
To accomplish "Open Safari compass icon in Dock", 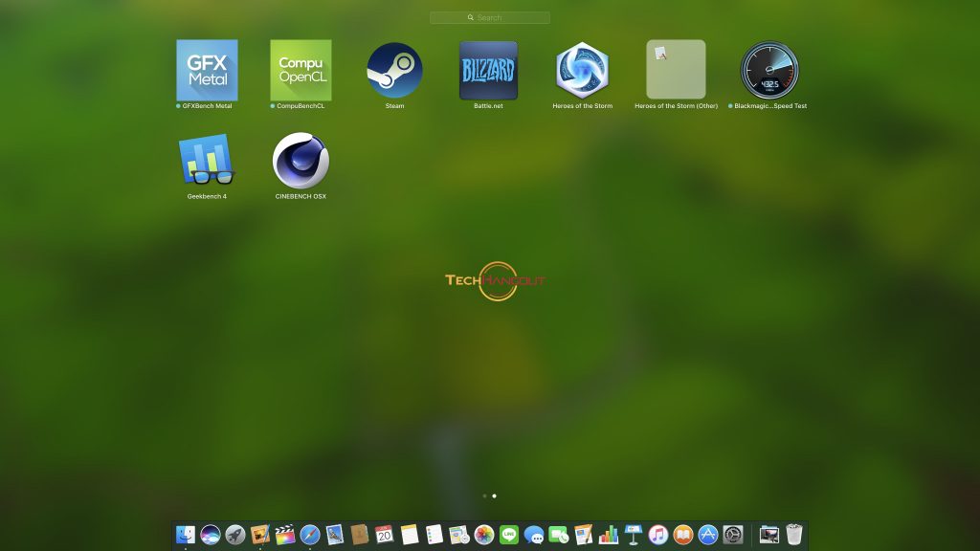I will 310,535.
